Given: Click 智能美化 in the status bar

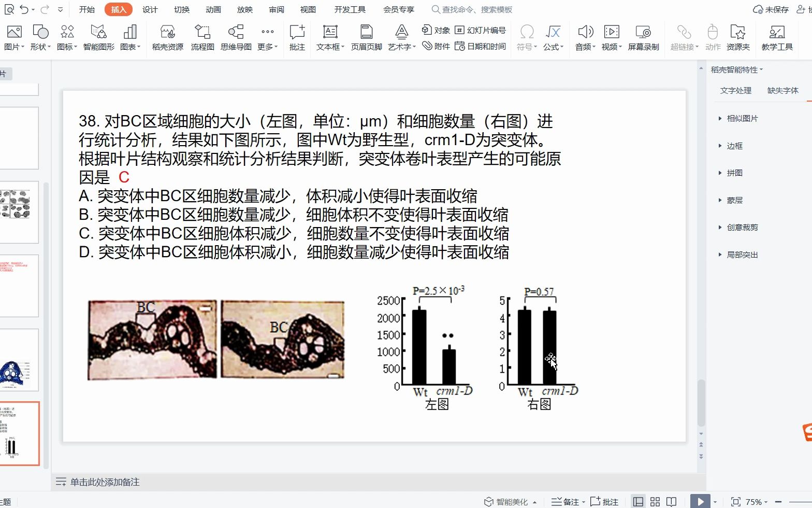Looking at the screenshot, I should [507, 501].
